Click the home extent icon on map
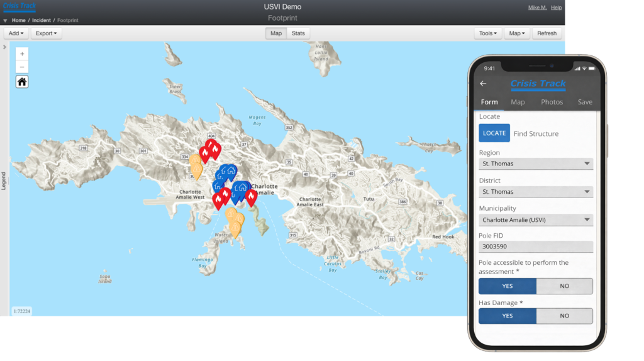 [x=22, y=82]
